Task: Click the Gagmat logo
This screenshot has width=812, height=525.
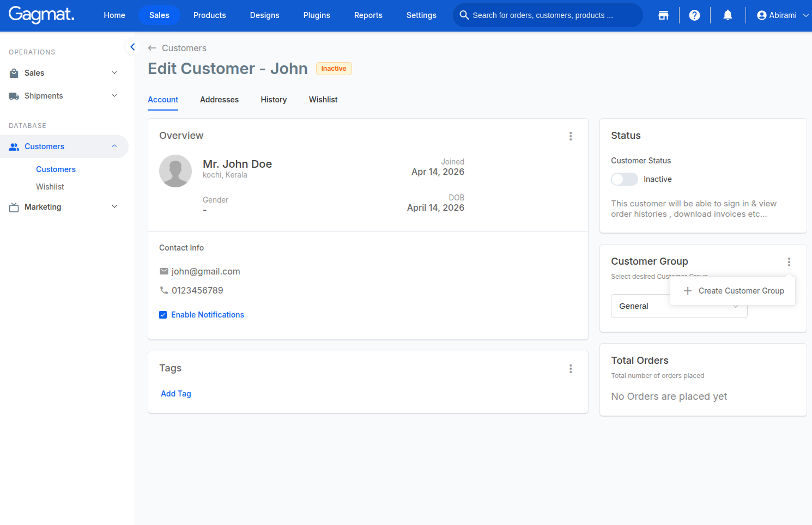Action: tap(41, 15)
